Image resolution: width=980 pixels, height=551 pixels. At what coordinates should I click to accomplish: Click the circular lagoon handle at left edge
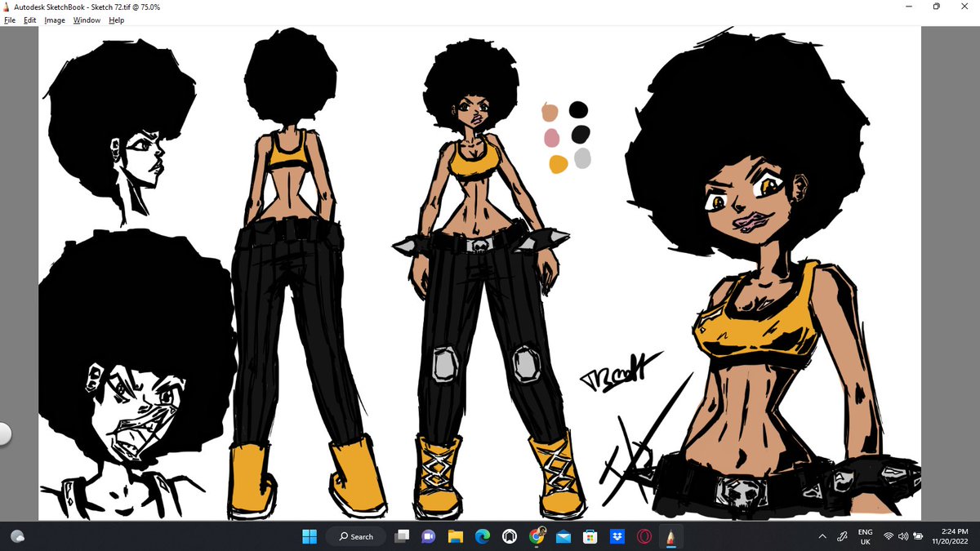tap(4, 433)
